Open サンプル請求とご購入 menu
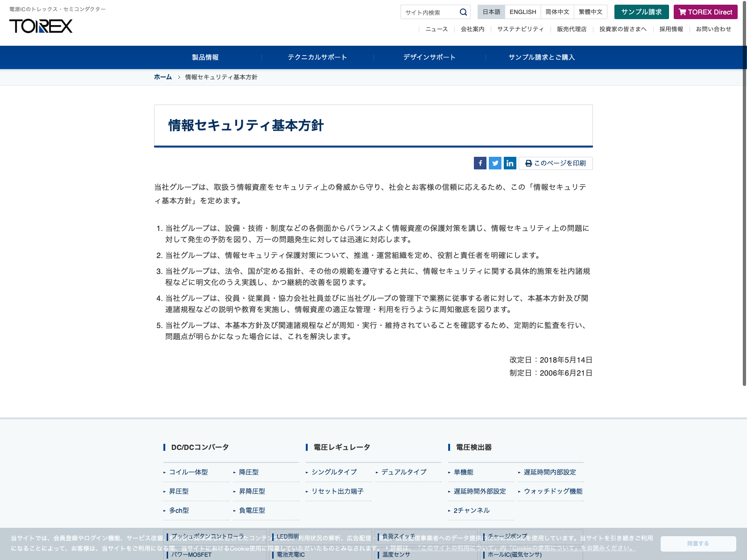This screenshot has height=560, width=747. [542, 57]
